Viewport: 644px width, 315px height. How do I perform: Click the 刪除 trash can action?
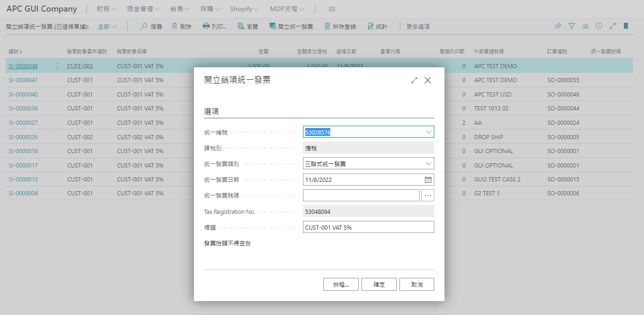[x=181, y=26]
